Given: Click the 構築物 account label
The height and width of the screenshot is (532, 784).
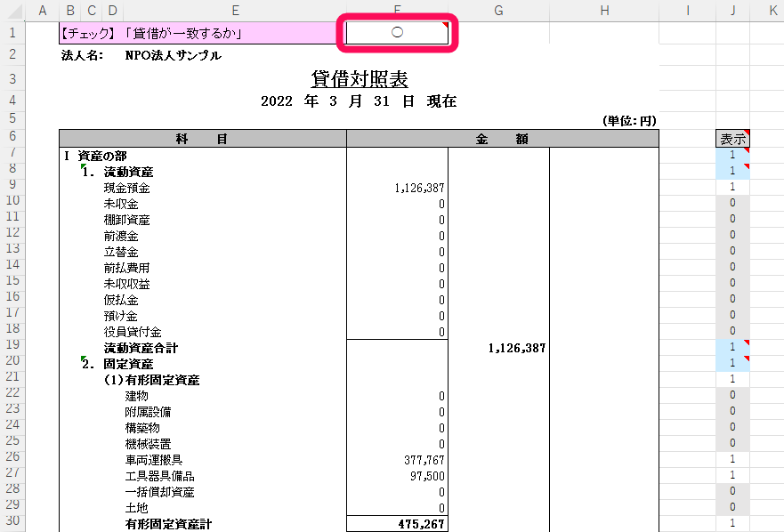Looking at the screenshot, I should [x=142, y=428].
